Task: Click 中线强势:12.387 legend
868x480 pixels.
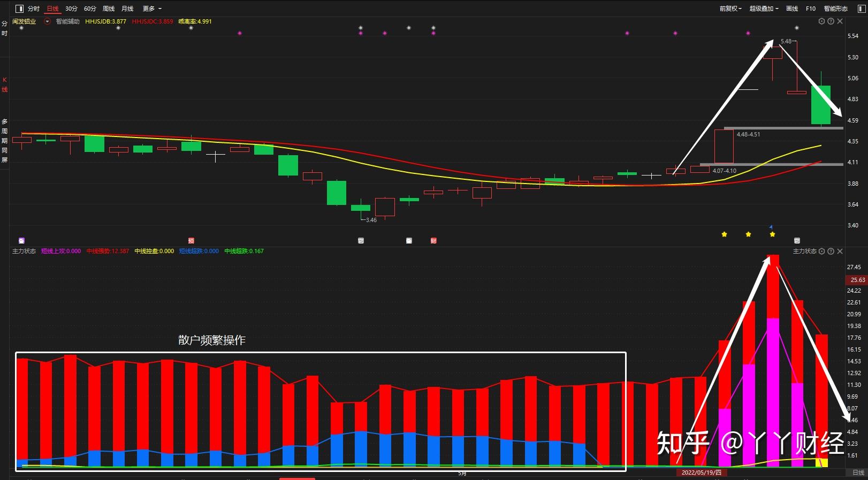Action: pyautogui.click(x=108, y=251)
